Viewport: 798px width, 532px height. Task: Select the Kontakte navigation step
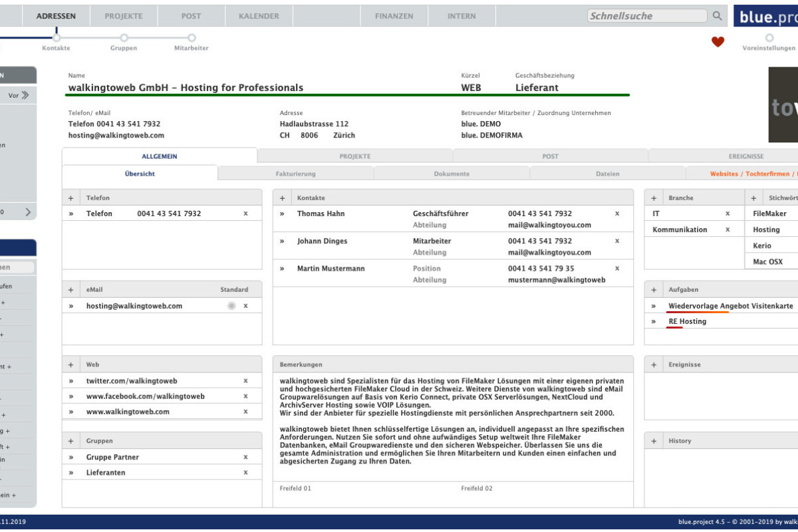pyautogui.click(x=56, y=38)
